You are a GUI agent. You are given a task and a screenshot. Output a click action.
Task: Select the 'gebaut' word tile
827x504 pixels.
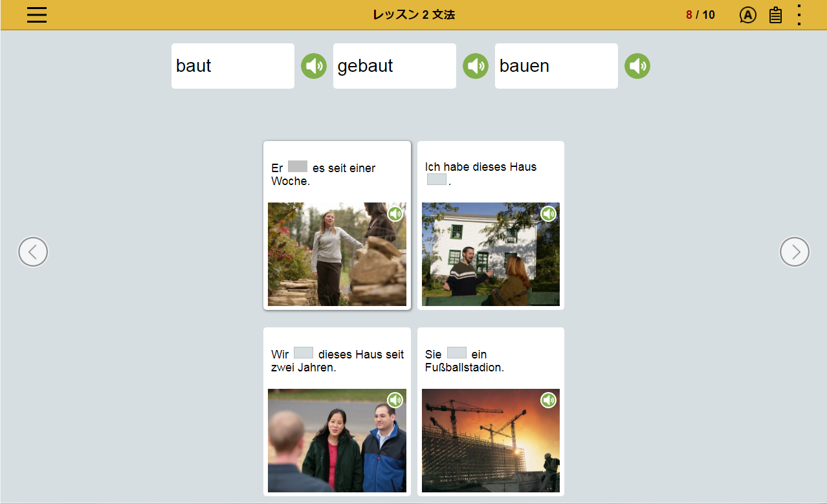(x=394, y=66)
